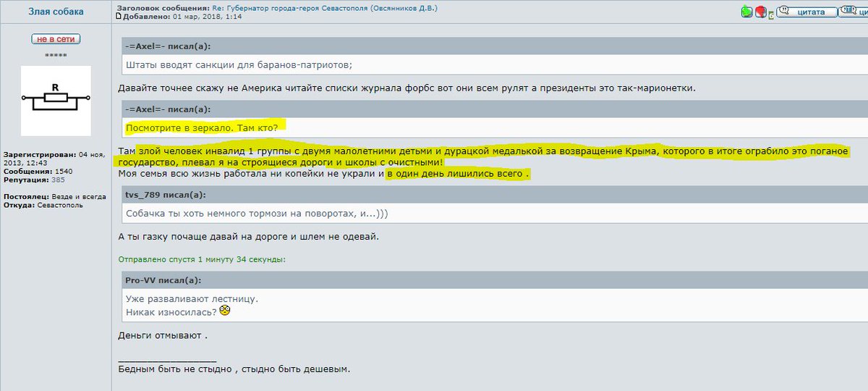Viewport: 868px width, 391px height.
Task: Click the quoted text "Посмотрите в зеркало. Там кто?"
Action: [202, 127]
